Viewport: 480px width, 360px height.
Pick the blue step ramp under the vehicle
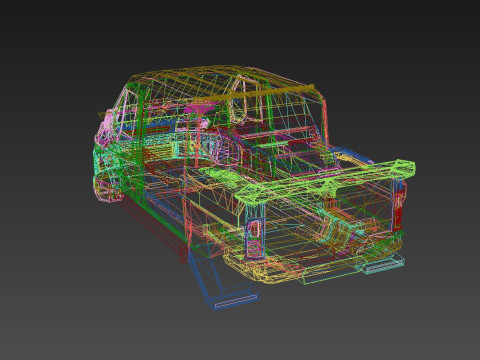(x=223, y=281)
